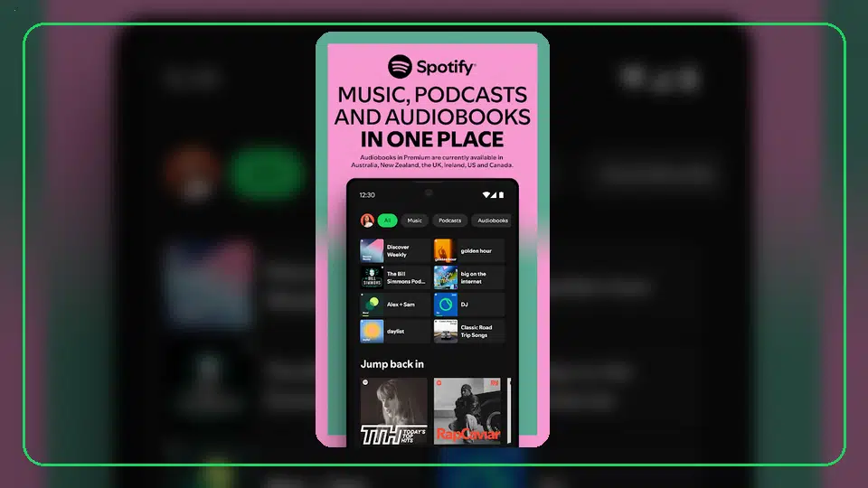The image size is (868, 488).
Task: Open the Discover Weekly playlist tile
Action: (395, 250)
